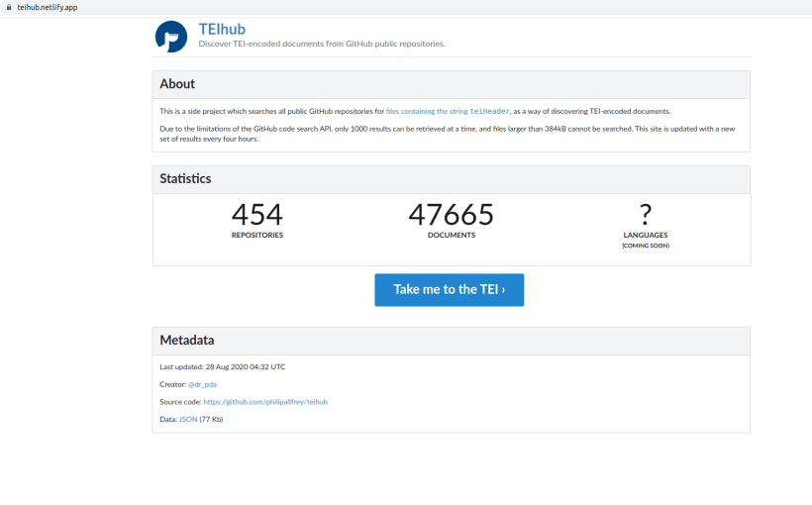Click the teihub.netlify.app URL in address bar
This screenshot has width=812, height=505.
(48, 7)
